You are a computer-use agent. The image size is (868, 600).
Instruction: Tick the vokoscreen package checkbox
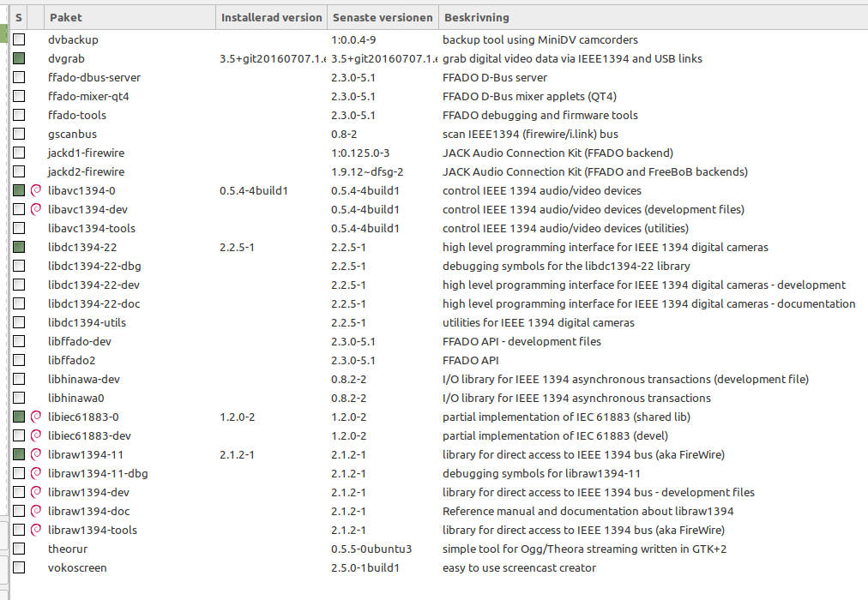coord(19,567)
